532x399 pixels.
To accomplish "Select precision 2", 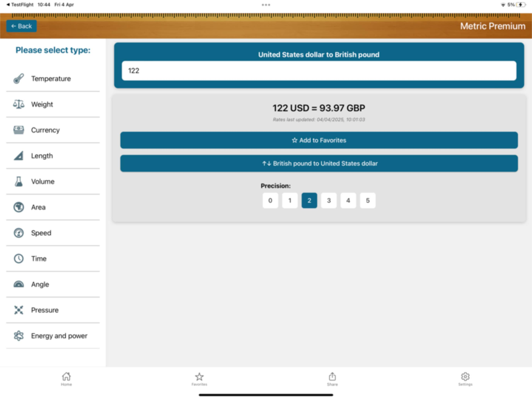I will [x=309, y=201].
